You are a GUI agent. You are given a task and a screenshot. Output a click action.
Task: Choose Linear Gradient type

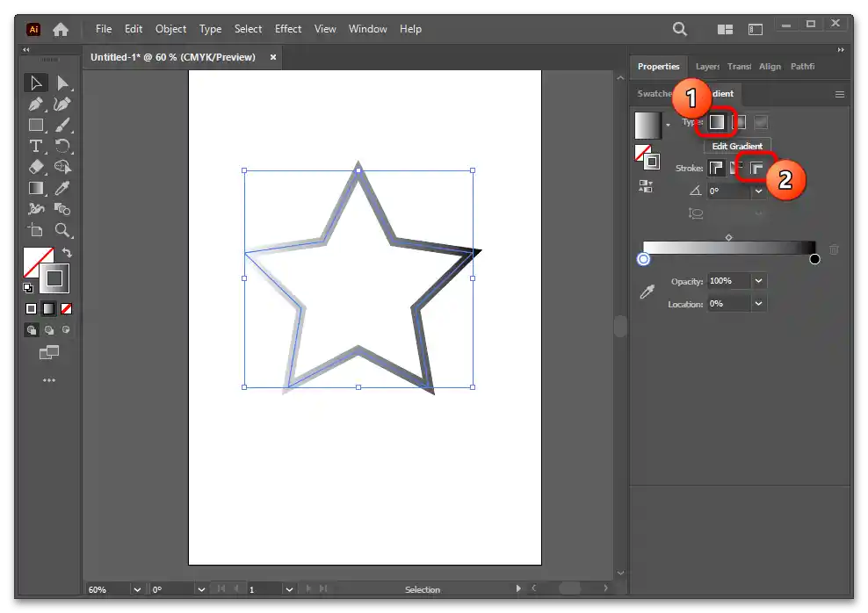click(718, 122)
